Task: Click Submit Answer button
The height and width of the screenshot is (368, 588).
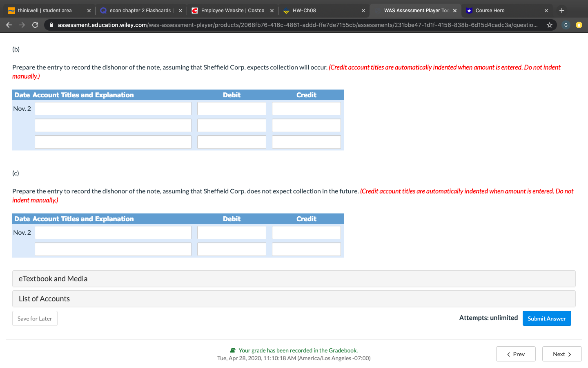Action: [547, 319]
